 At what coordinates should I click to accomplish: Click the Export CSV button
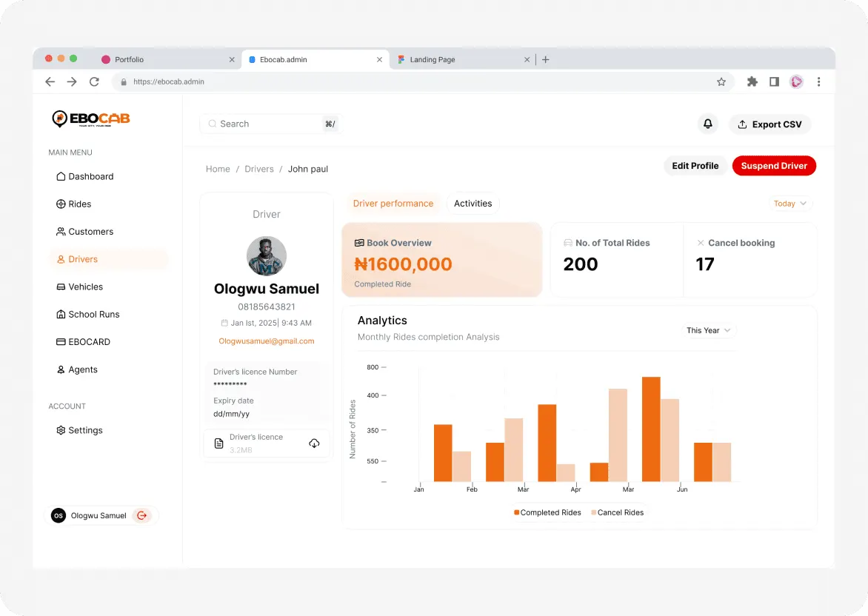click(x=770, y=124)
